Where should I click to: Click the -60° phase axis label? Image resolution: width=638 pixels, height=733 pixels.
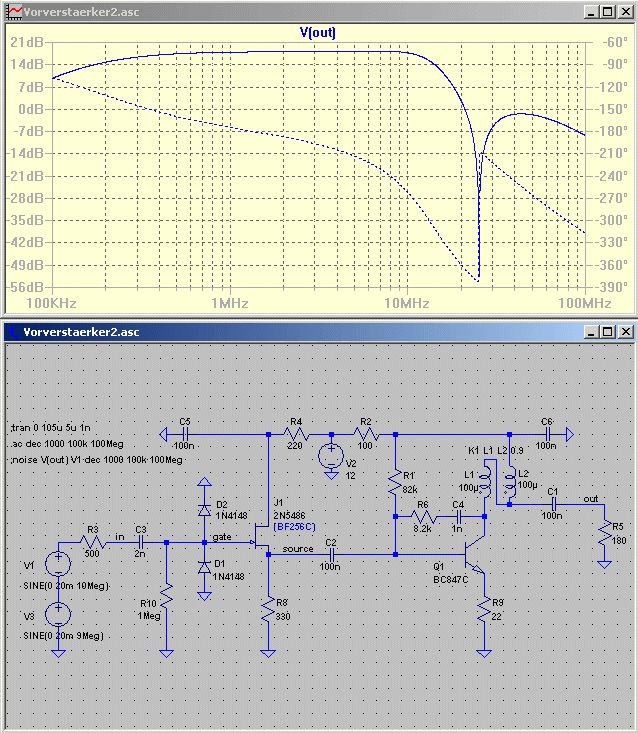tap(614, 42)
